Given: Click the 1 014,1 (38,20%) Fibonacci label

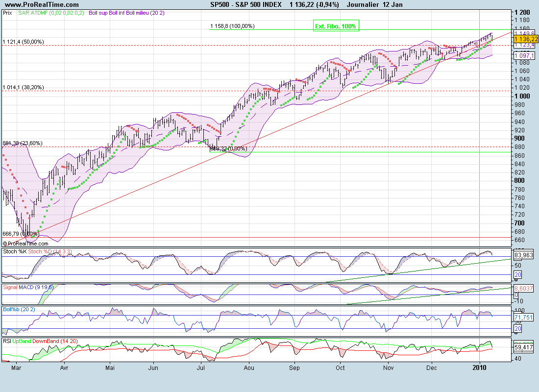Looking at the screenshot, I should click(24, 87).
